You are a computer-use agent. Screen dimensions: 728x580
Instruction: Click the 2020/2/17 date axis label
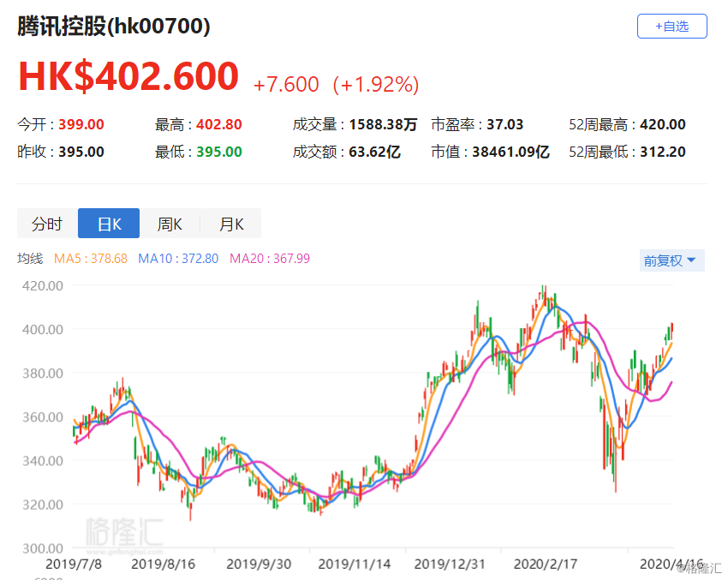(x=546, y=565)
